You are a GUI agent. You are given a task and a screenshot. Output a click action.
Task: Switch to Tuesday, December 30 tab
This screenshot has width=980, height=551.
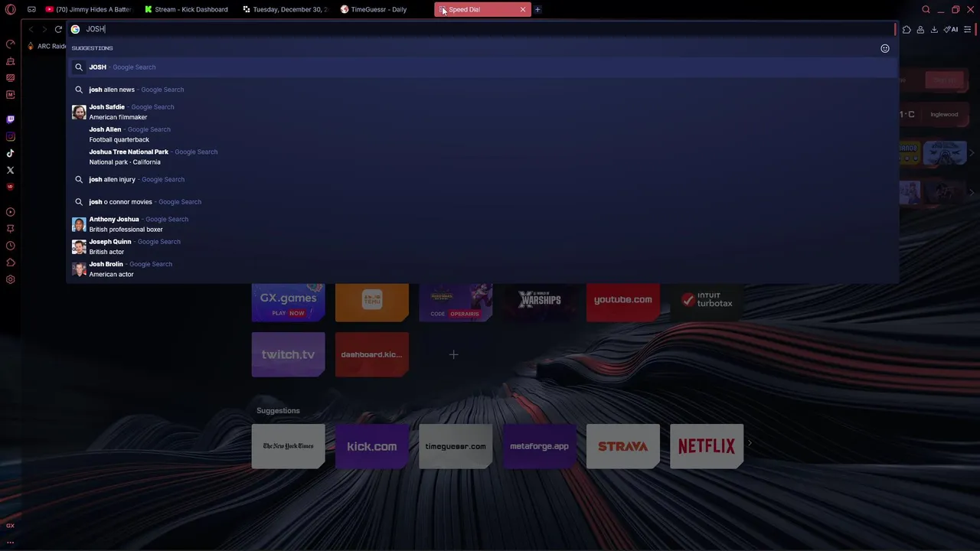click(x=285, y=10)
